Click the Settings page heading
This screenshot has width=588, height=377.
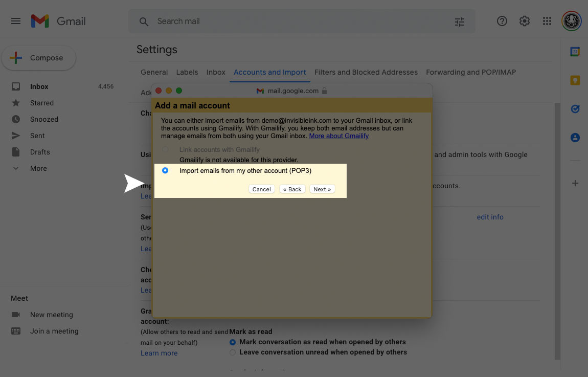[x=157, y=50]
